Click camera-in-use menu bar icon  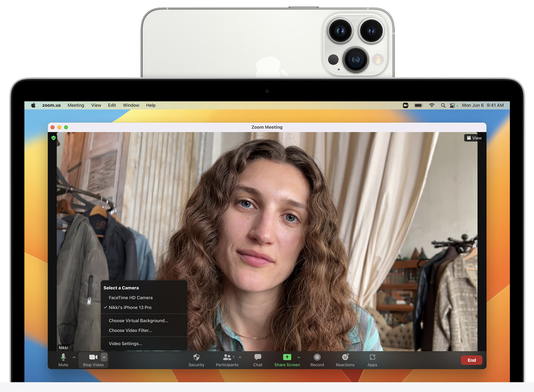pos(406,105)
